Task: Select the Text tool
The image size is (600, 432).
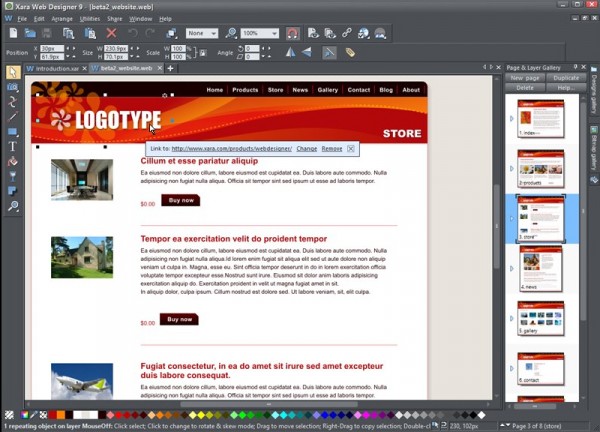Action: [13, 146]
